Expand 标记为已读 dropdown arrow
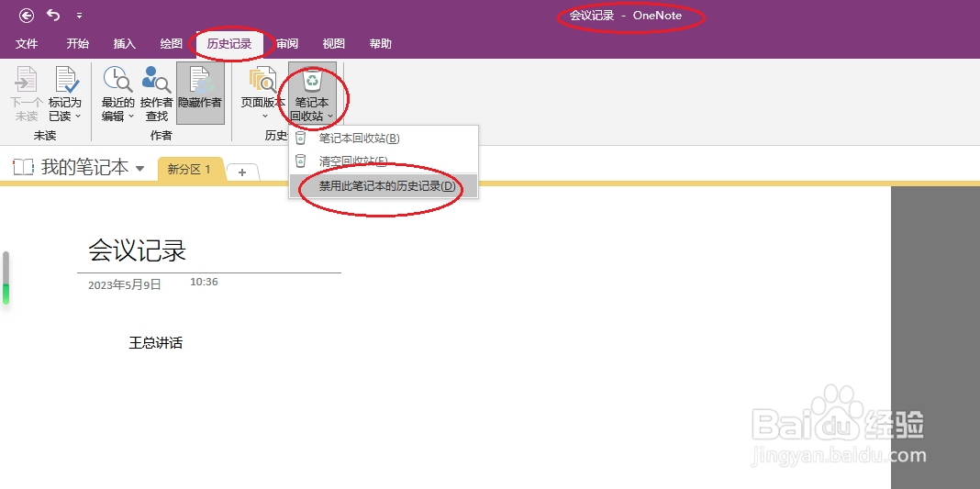Image resolution: width=980 pixels, height=489 pixels. coord(78,117)
